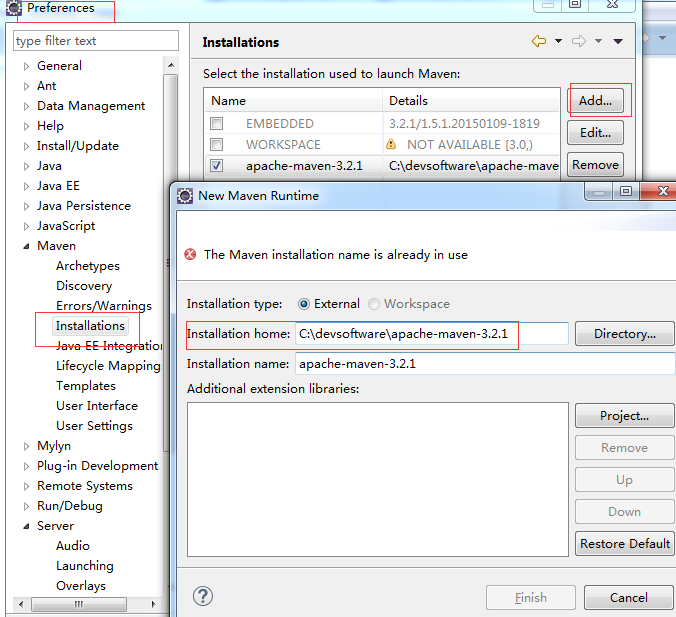Click the Edit... button
The image size is (676, 617).
pos(595,133)
